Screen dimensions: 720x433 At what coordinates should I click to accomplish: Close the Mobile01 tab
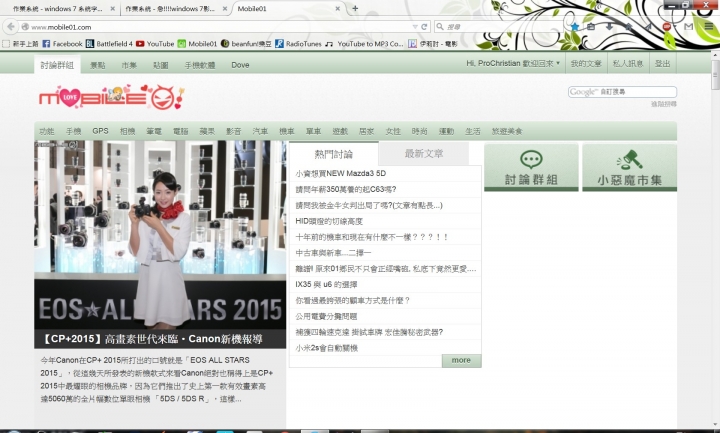338,8
